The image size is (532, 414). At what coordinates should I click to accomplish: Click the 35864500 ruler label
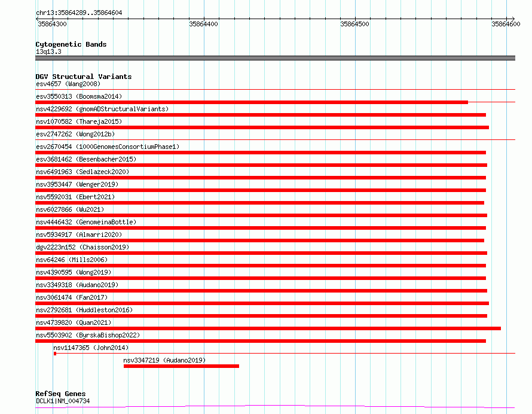354,24
